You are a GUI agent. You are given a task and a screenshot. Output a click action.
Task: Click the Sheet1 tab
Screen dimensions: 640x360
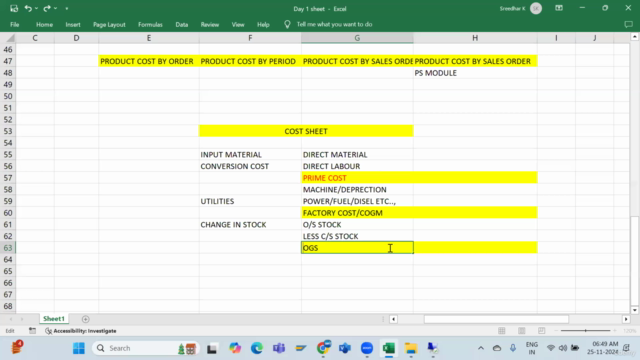coord(54,319)
